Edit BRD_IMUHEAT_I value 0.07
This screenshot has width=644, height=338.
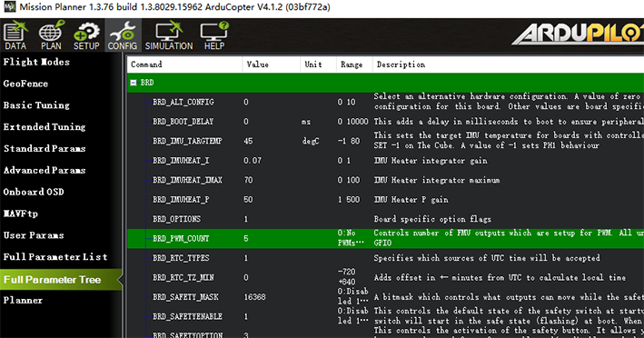point(253,161)
